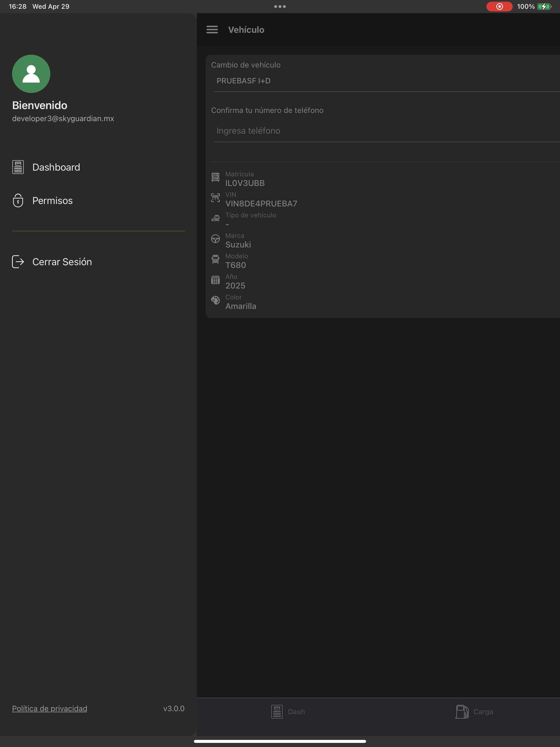Click the Vehículo page title
This screenshot has height=747, width=560.
tap(246, 30)
